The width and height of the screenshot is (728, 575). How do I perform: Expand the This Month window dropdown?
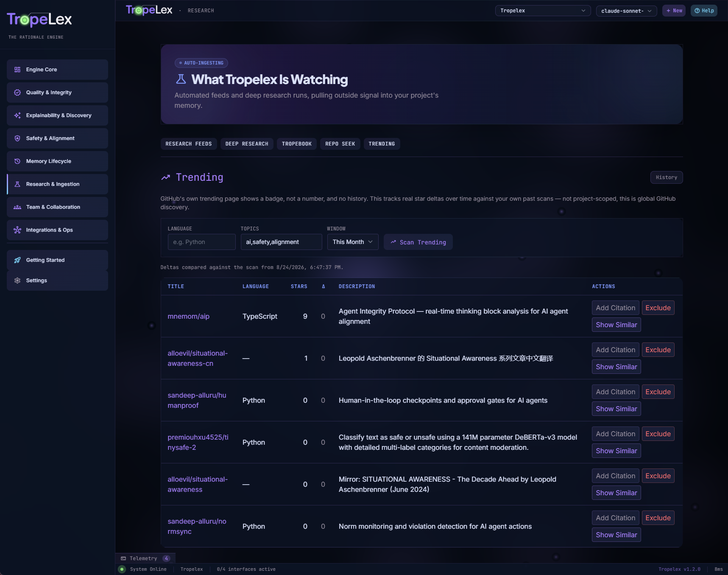(353, 242)
